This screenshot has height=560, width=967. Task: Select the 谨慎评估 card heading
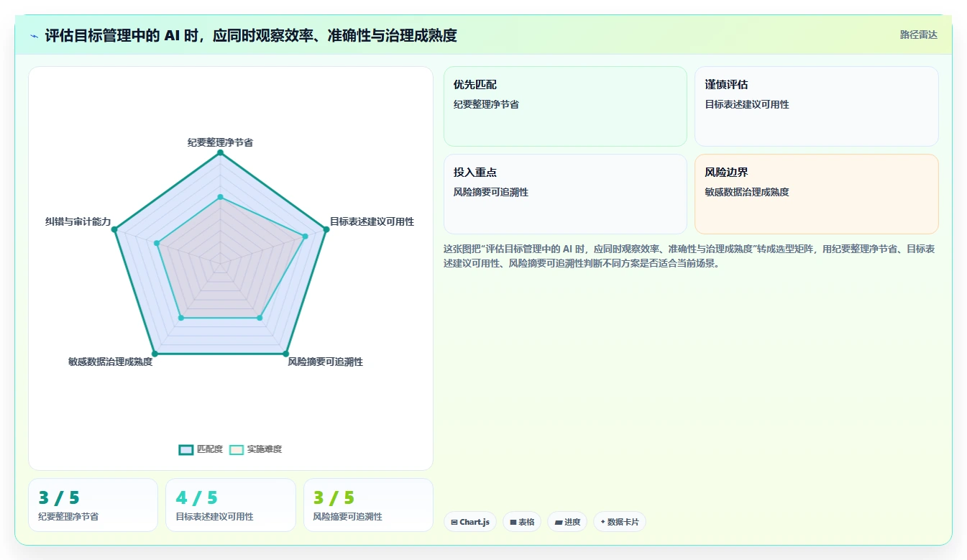(726, 85)
